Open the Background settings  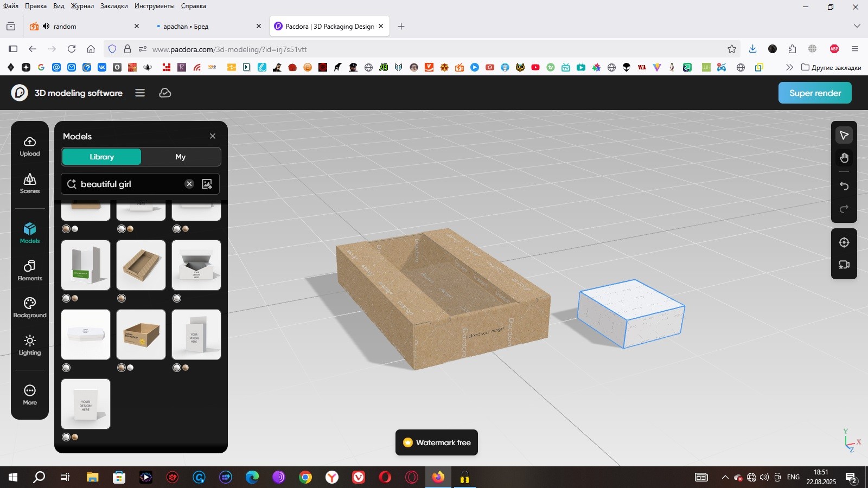tap(30, 307)
